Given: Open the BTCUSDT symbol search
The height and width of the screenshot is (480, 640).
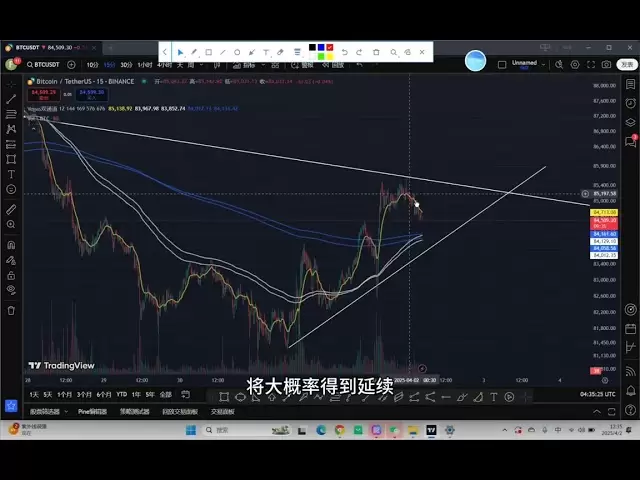Looking at the screenshot, I should 43,64.
